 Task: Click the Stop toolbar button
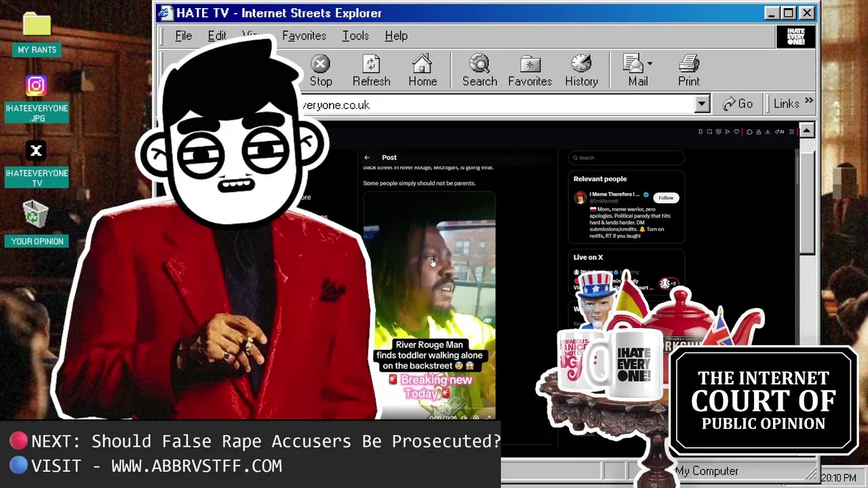coord(321,71)
